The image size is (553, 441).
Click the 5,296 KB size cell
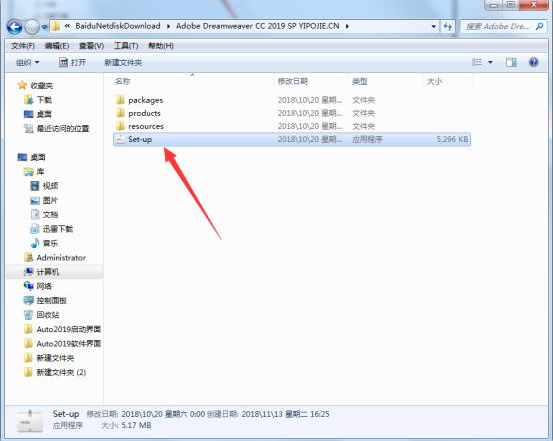(452, 139)
